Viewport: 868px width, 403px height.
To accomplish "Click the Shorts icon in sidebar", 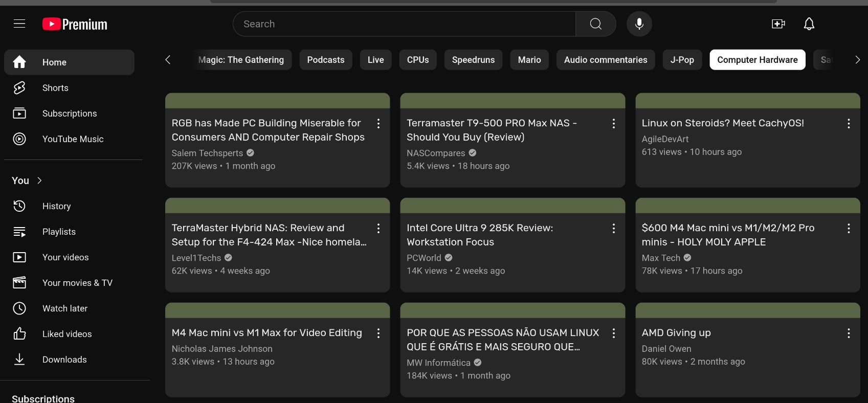I will point(19,88).
